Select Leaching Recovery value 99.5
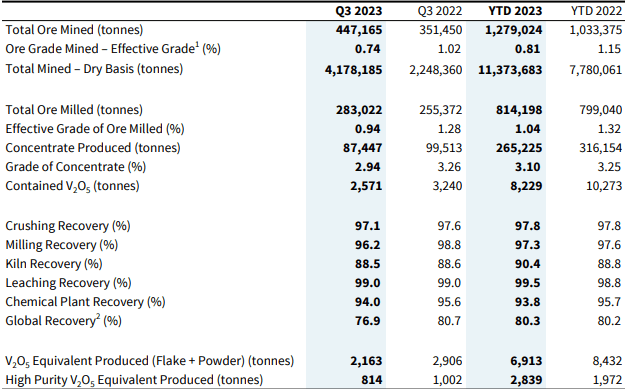 [x=527, y=283]
